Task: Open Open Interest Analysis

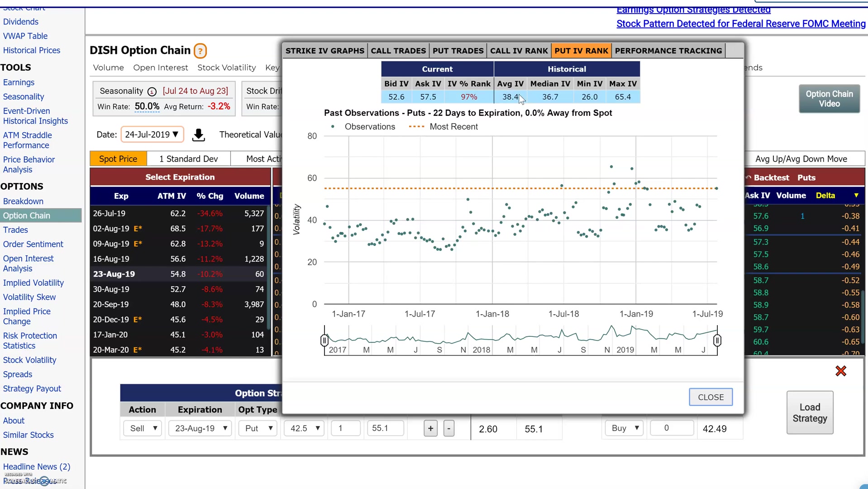Action: click(28, 264)
